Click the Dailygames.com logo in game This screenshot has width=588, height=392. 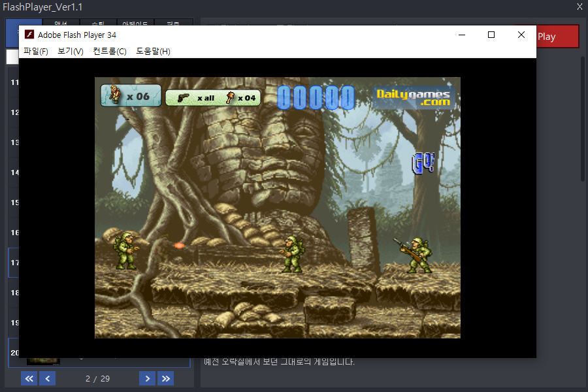414,97
